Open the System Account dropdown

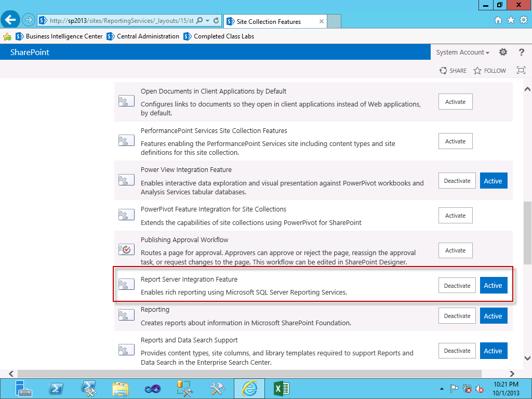point(462,52)
